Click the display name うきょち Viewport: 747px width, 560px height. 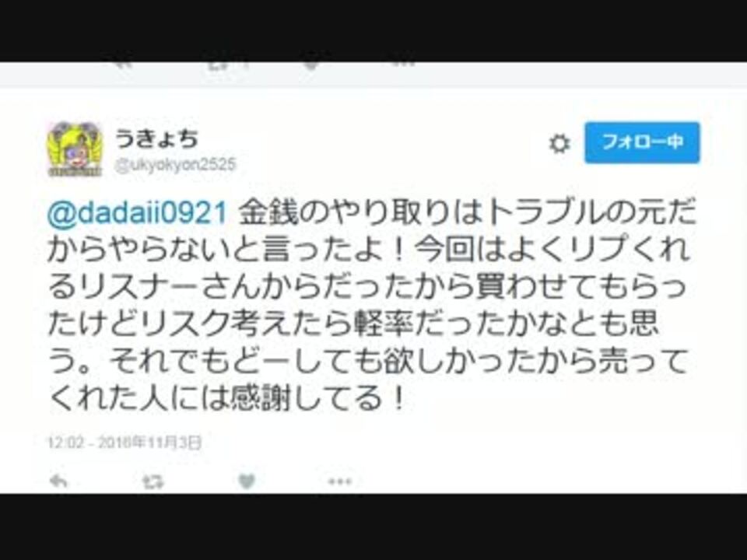tap(156, 138)
